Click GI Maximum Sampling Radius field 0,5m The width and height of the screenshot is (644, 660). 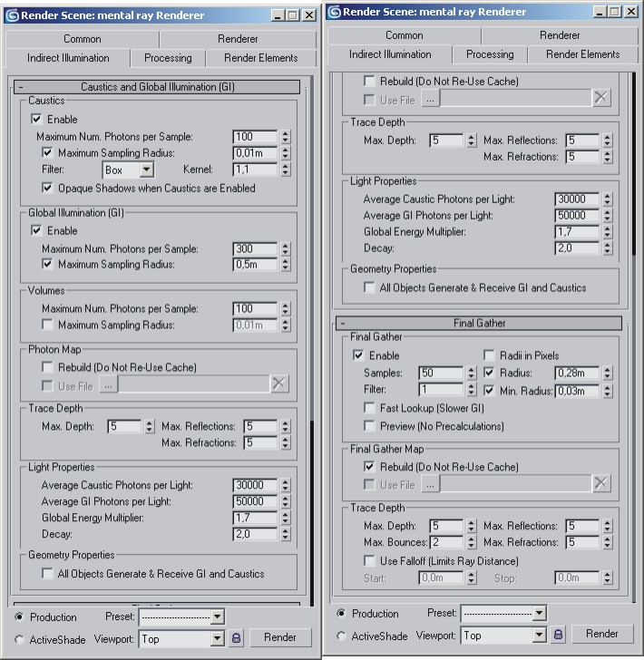tap(255, 265)
